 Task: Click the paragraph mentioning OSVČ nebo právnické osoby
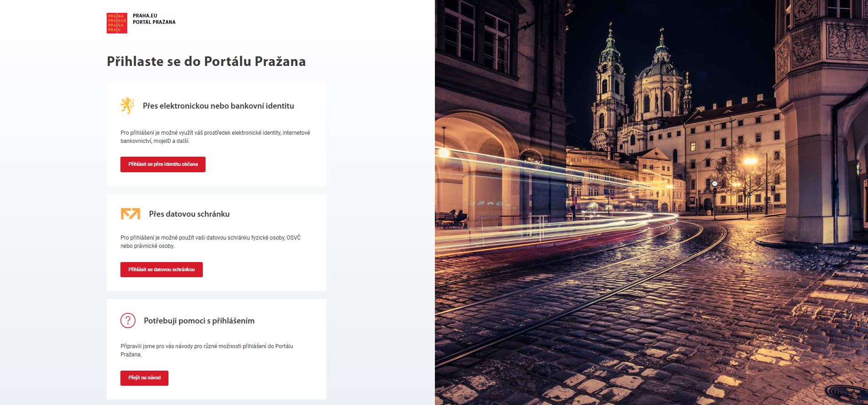tap(211, 242)
